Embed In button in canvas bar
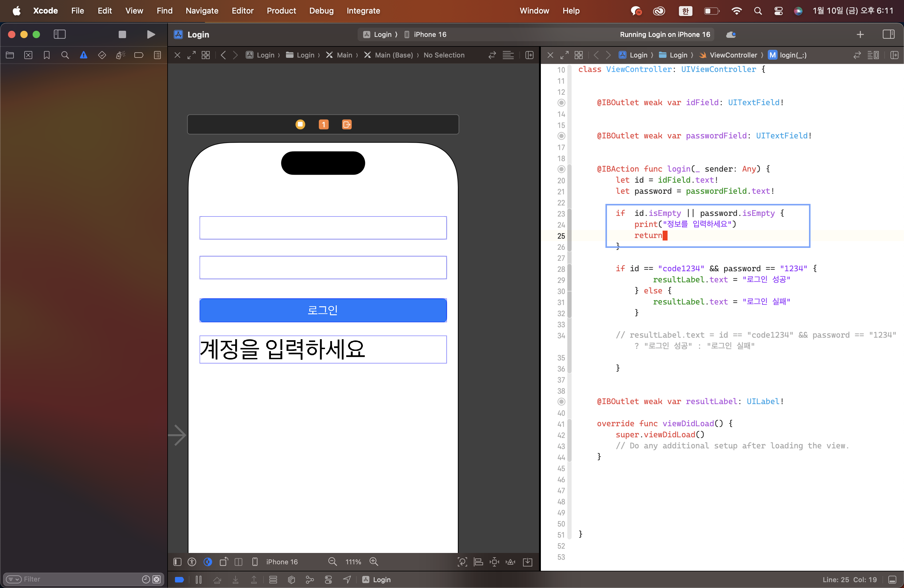904x588 pixels. (x=528, y=562)
